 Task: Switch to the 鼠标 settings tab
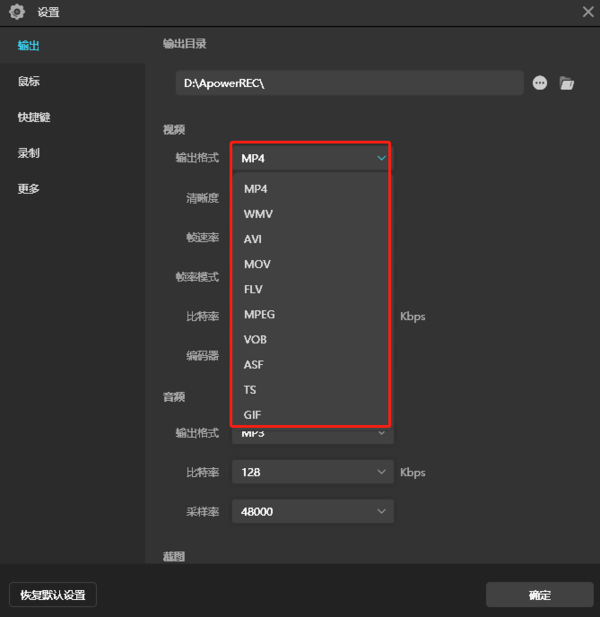click(30, 81)
